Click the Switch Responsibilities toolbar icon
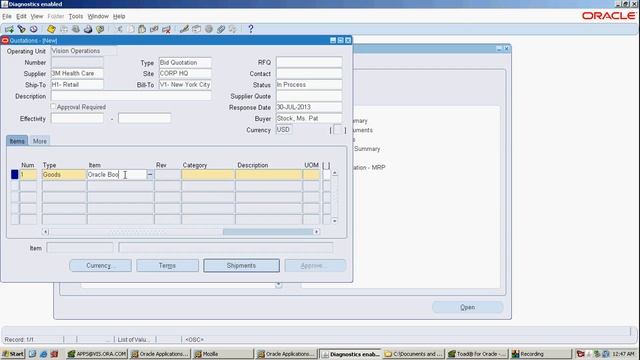 tap(76, 29)
